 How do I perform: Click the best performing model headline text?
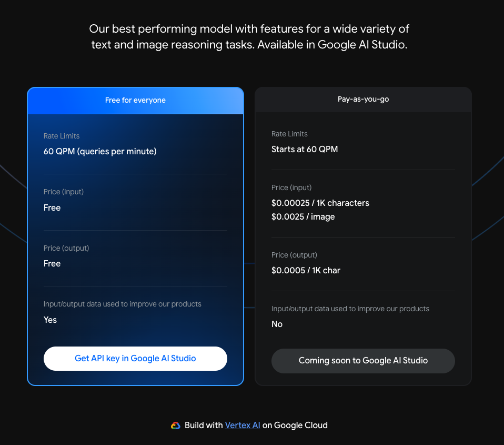[x=249, y=37]
